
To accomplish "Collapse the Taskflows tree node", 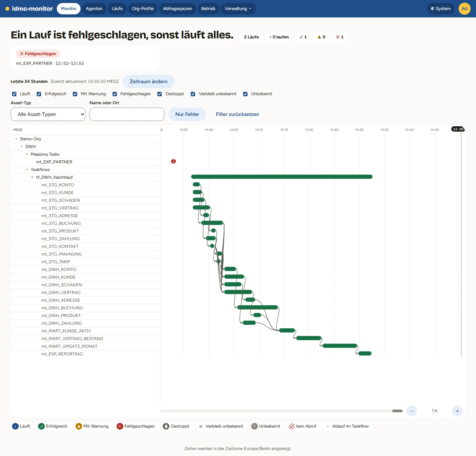I will pos(27,170).
